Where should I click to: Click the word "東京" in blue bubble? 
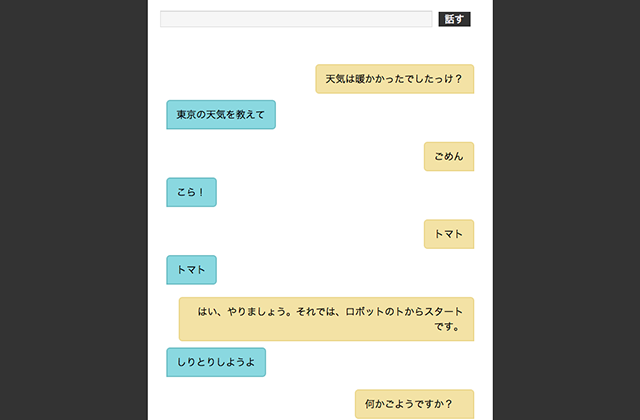tap(186, 115)
